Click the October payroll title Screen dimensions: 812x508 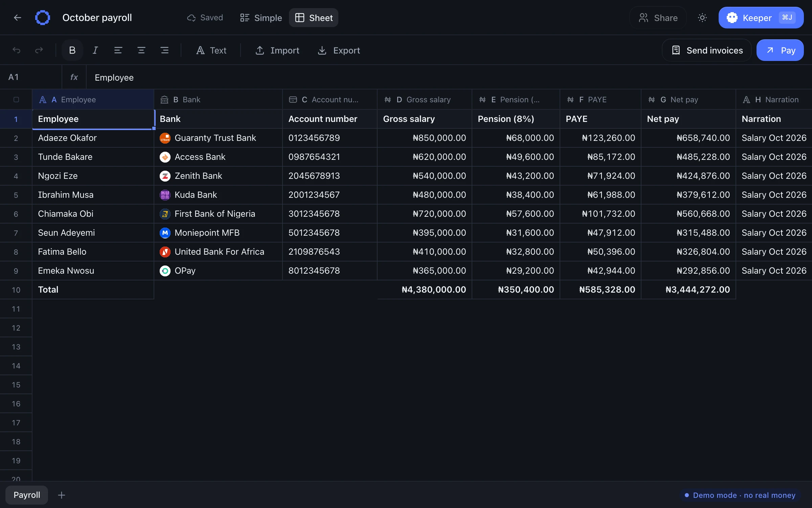pyautogui.click(x=97, y=18)
